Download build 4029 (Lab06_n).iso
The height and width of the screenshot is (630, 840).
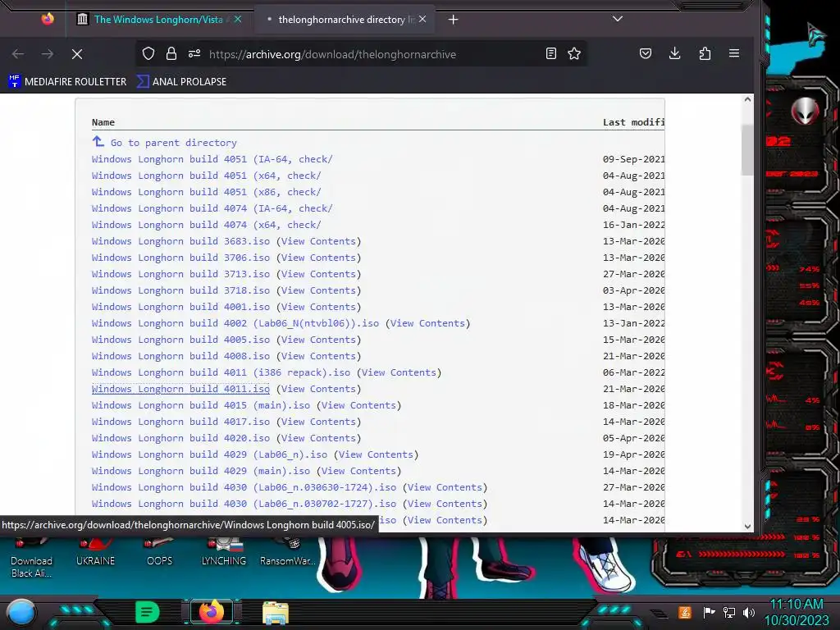pos(209,454)
